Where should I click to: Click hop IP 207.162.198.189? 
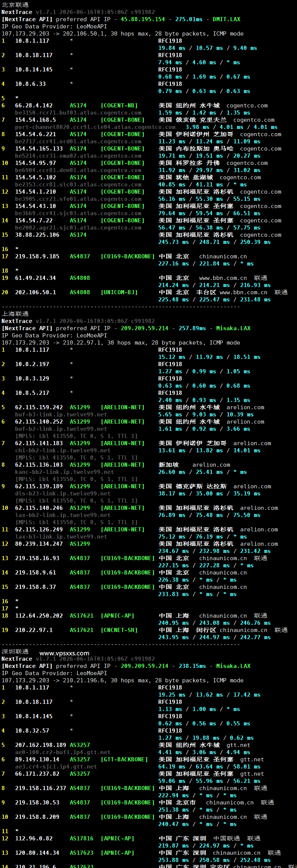pos(41,745)
